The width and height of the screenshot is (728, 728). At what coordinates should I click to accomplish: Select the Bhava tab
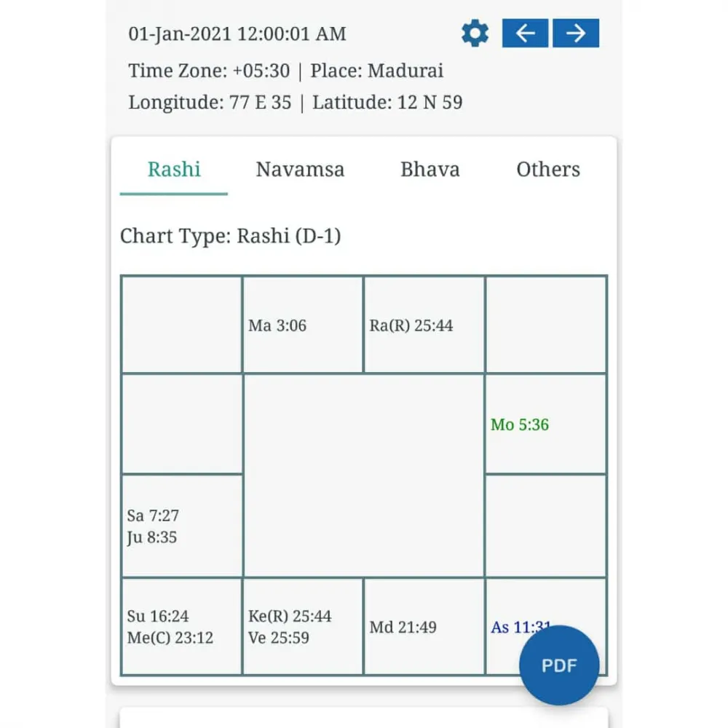(430, 170)
